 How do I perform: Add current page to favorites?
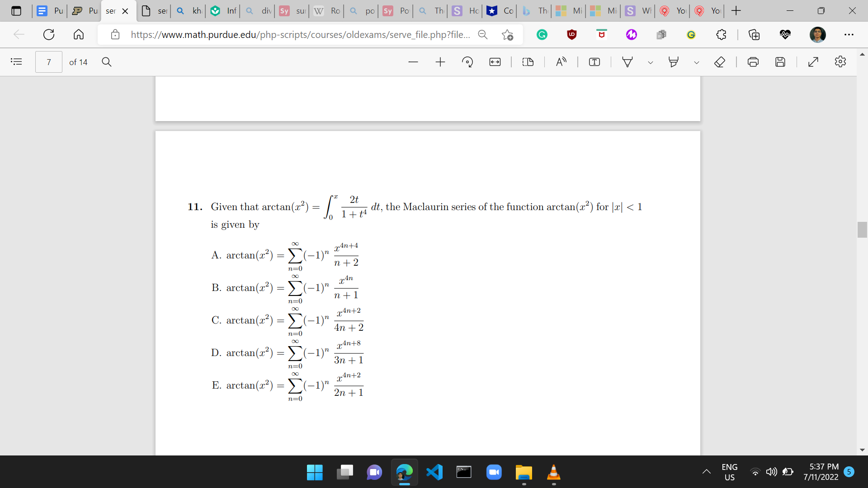point(508,34)
